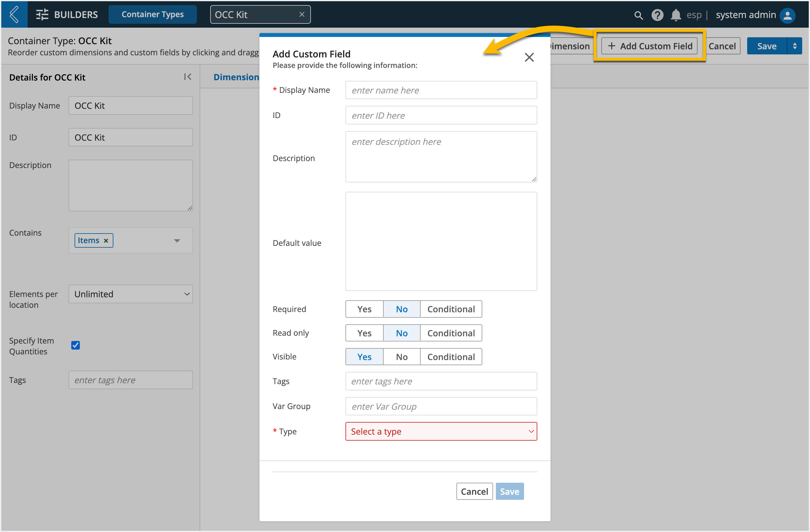Set Read only to No
The height and width of the screenshot is (532, 810).
click(402, 333)
